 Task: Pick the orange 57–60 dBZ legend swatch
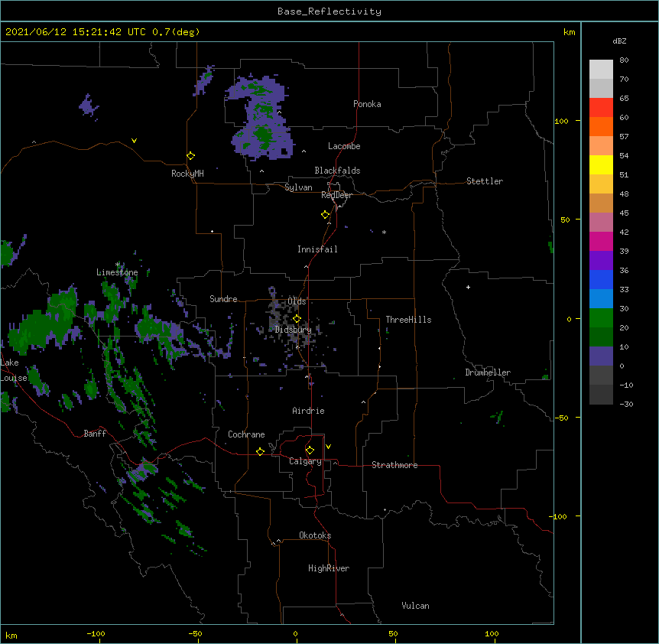tap(601, 126)
